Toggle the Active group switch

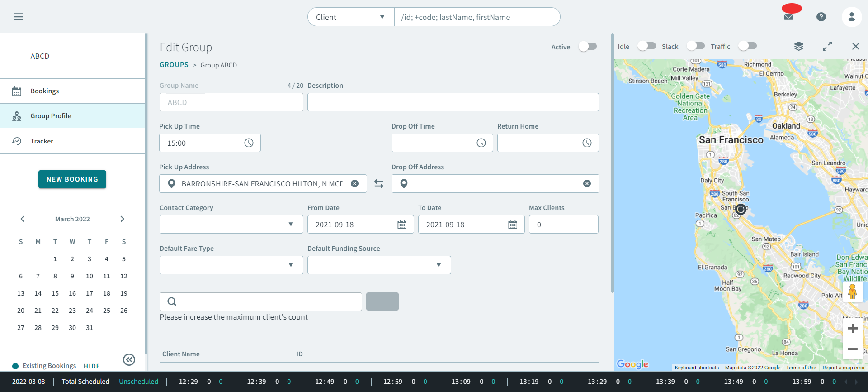(588, 47)
